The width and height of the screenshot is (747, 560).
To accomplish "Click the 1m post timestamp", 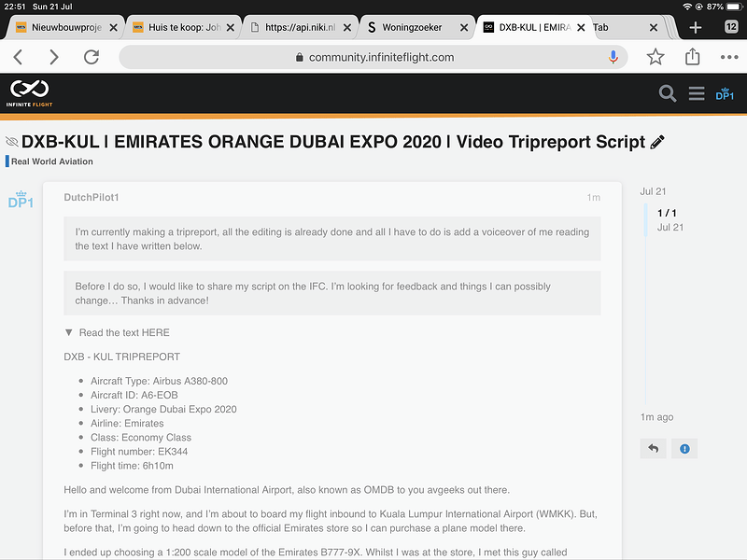I will tap(593, 197).
